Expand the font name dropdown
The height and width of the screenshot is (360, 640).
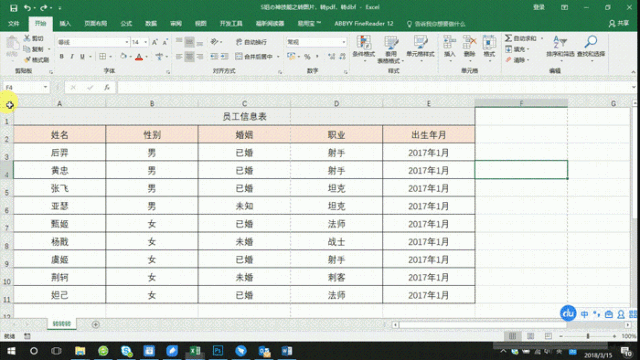click(127, 42)
